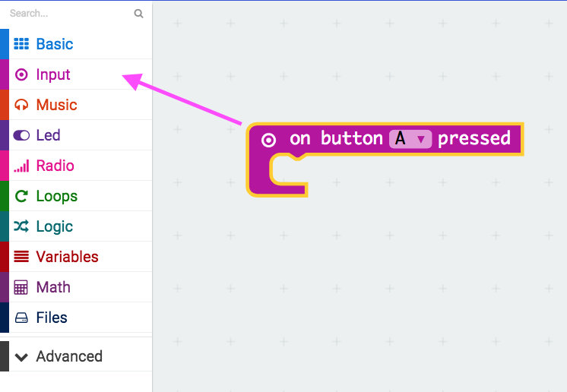Screen dimensions: 567x392
Task: Click the Music headphones icon
Action: [x=21, y=105]
